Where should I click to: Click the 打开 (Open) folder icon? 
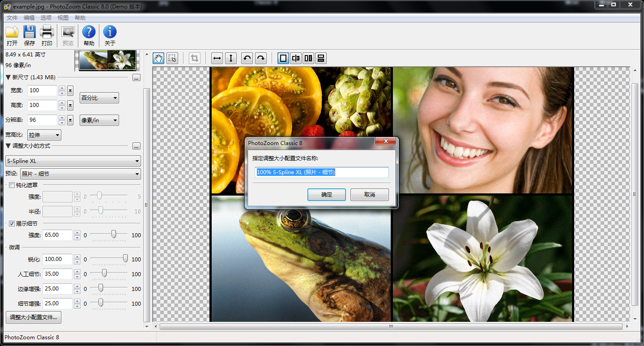click(12, 32)
